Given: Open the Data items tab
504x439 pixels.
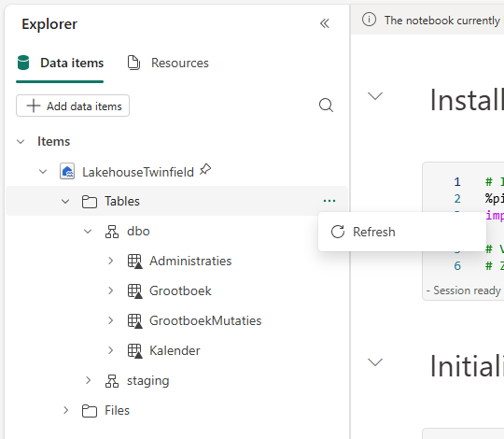Looking at the screenshot, I should [x=60, y=63].
